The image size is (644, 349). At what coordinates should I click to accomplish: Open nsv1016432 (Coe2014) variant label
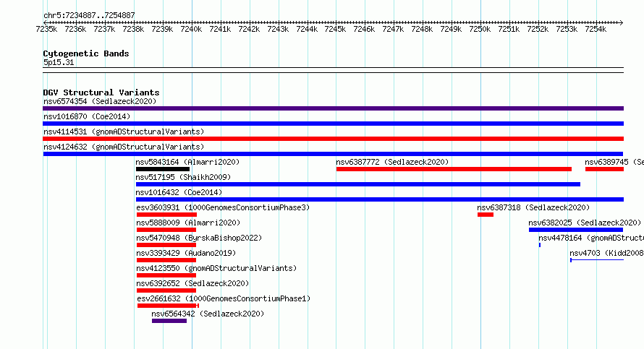[x=179, y=192]
